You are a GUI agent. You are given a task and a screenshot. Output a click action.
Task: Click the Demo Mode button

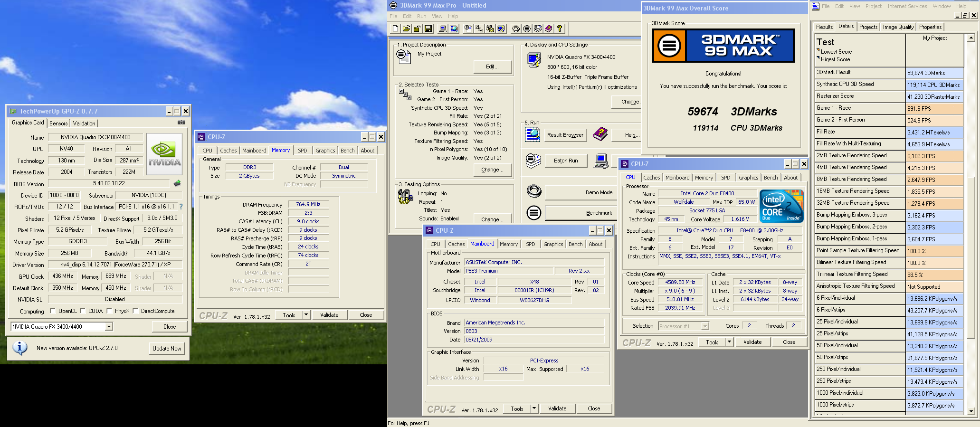580,192
